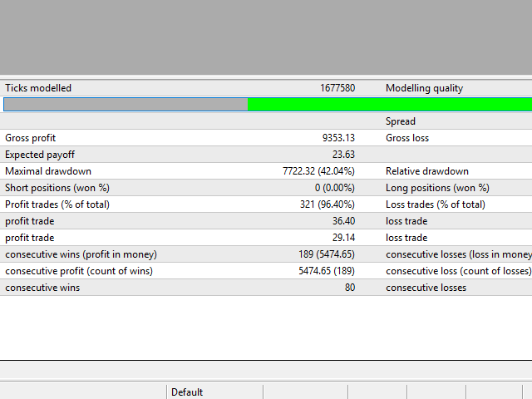Click the Default profile in status bar

(187, 392)
